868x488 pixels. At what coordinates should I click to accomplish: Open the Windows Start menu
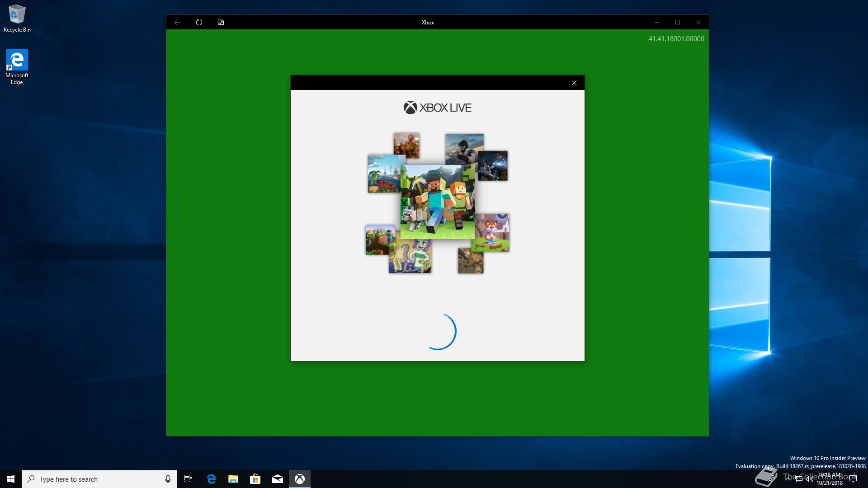(x=11, y=479)
